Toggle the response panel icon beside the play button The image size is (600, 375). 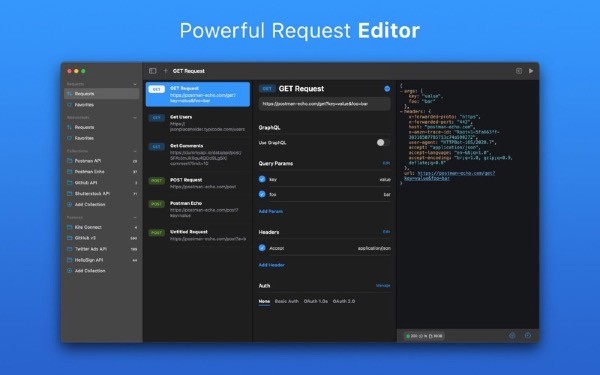518,71
